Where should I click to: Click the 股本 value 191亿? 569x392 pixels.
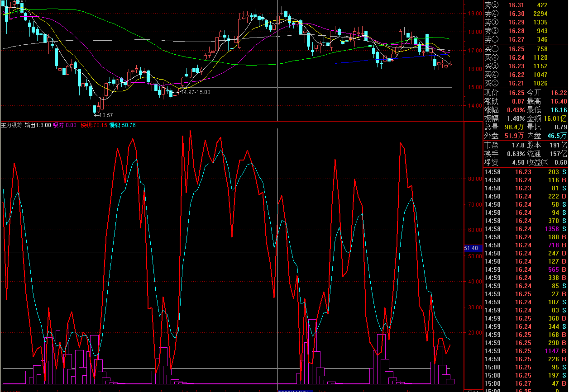pos(559,146)
